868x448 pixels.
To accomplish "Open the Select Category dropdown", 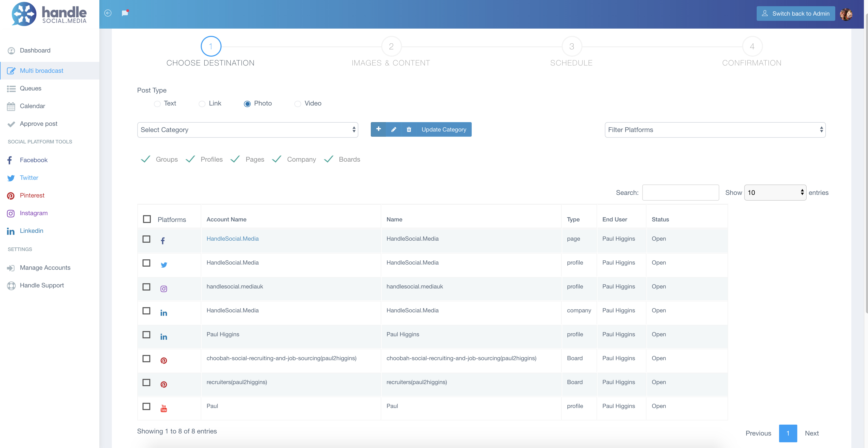I will (x=247, y=130).
